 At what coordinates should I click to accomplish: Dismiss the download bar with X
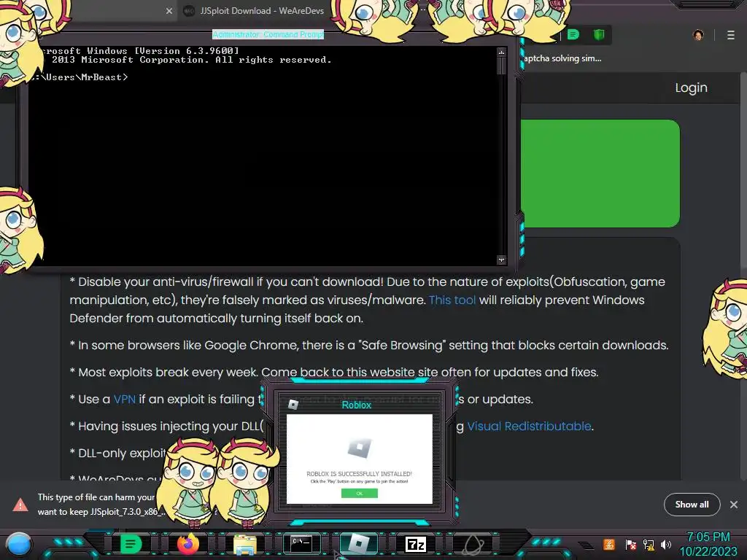tap(734, 505)
